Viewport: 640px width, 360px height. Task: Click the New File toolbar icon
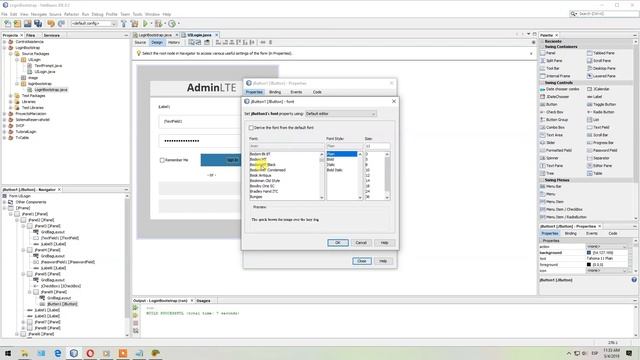click(7, 24)
